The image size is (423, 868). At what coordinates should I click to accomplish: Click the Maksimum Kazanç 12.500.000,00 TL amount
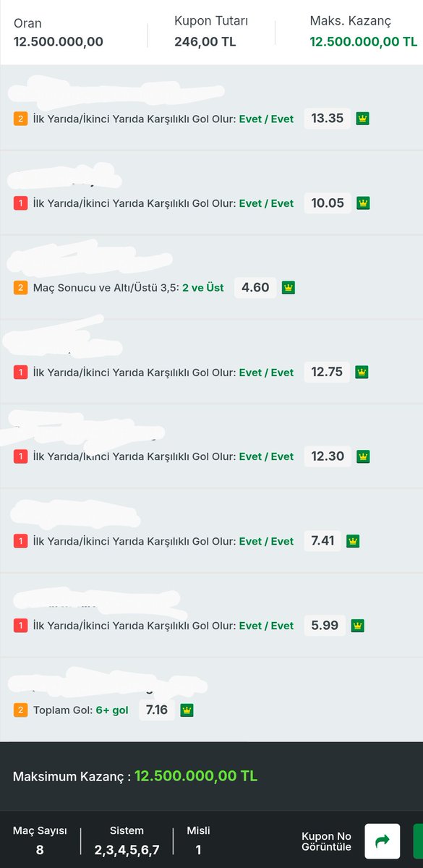click(x=196, y=776)
